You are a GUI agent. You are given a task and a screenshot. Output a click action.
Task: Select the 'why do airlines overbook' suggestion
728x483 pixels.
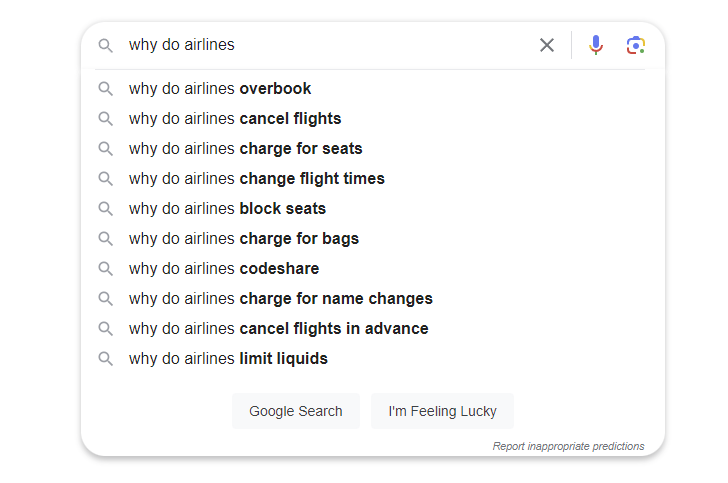tap(220, 89)
